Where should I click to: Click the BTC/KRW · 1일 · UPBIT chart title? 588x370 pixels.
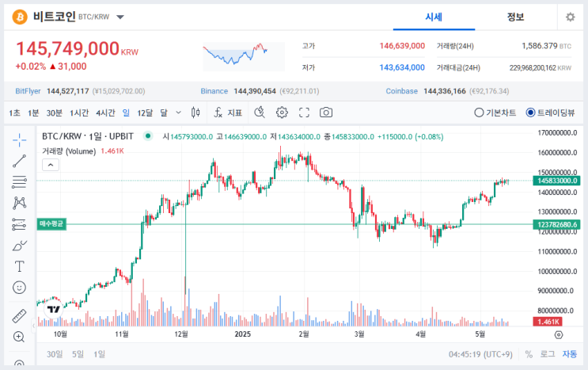(87, 136)
